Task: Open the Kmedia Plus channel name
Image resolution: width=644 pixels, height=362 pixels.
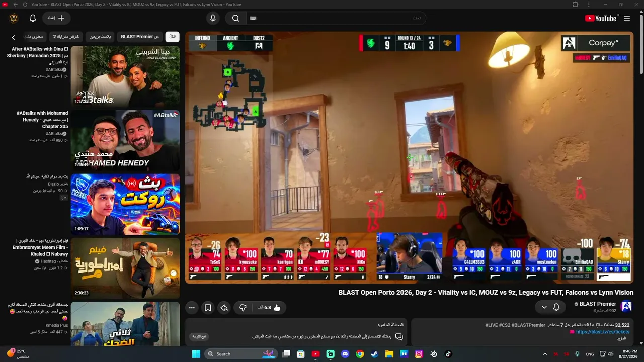Action: (57, 325)
